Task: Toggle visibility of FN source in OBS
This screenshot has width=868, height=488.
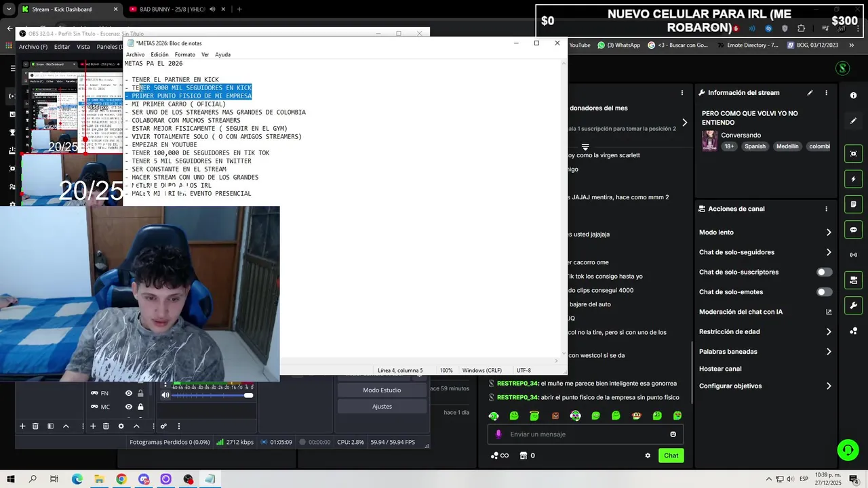Action: 128,393
